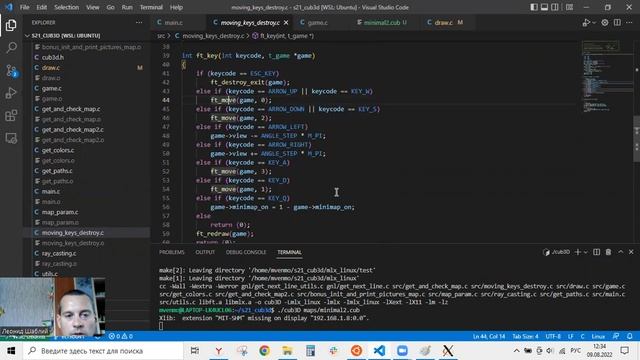Viewport: 640px width, 360px height.
Task: Open map_param.c in explorer
Action: [x=60, y=212]
